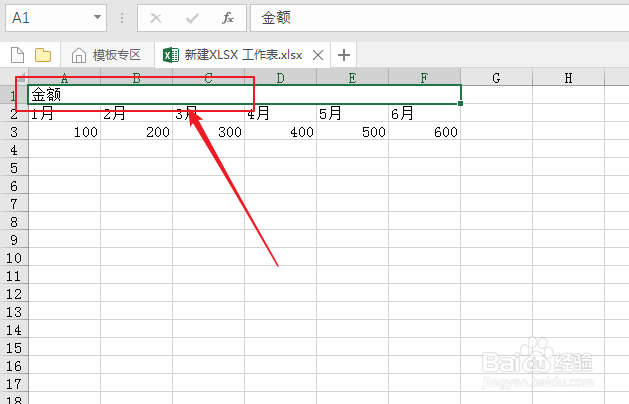Click cell with value 500
The image size is (629, 404).
pos(353,132)
